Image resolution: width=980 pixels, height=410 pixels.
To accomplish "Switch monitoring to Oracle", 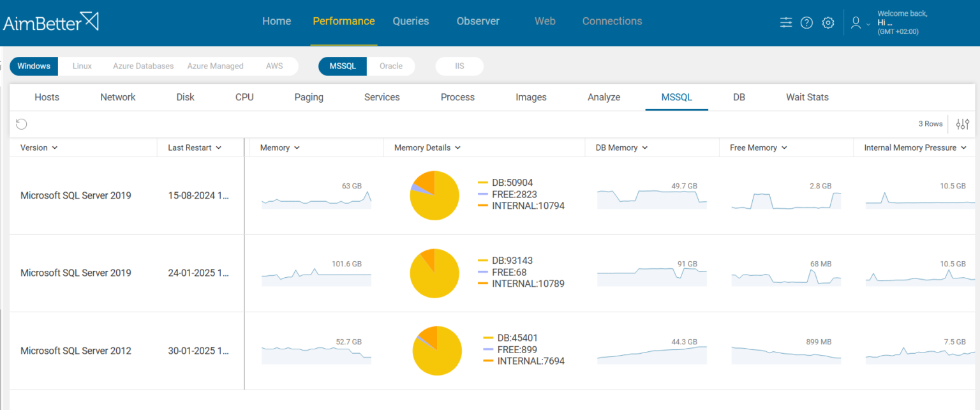I will 391,66.
